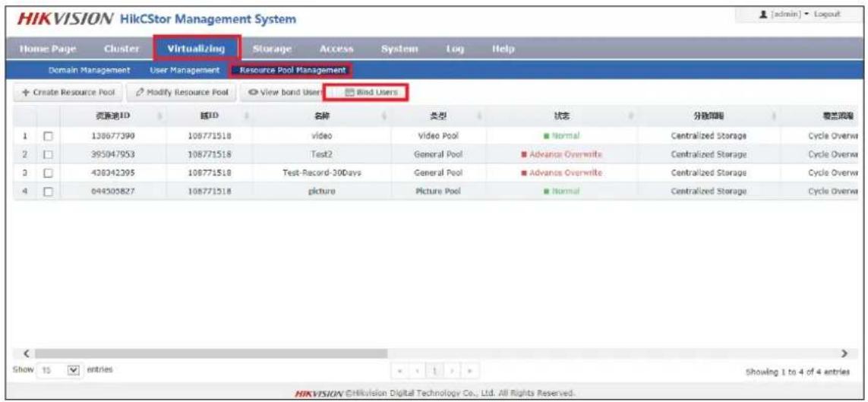Click the scroll right arrow
The width and height of the screenshot is (868, 402).
(x=844, y=353)
